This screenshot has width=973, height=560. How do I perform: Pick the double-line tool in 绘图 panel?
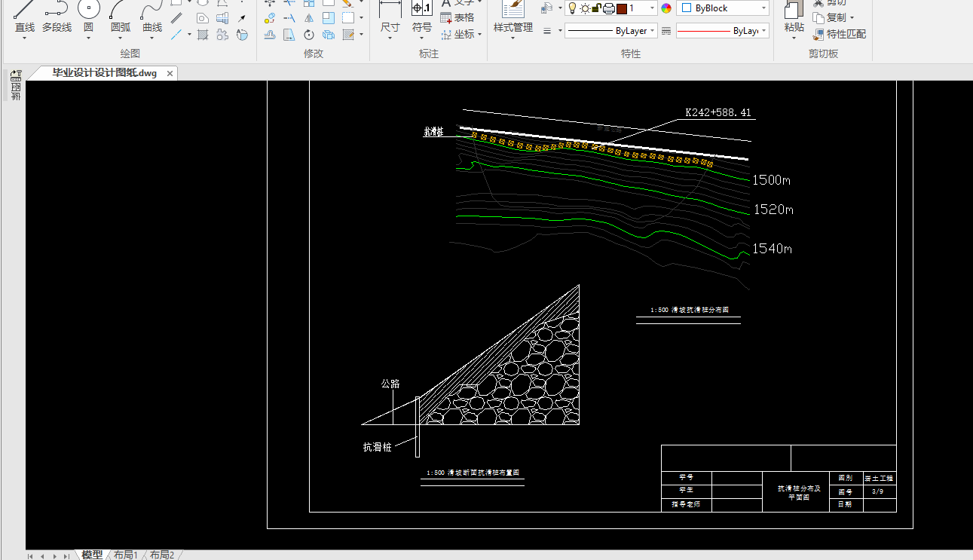click(x=176, y=18)
